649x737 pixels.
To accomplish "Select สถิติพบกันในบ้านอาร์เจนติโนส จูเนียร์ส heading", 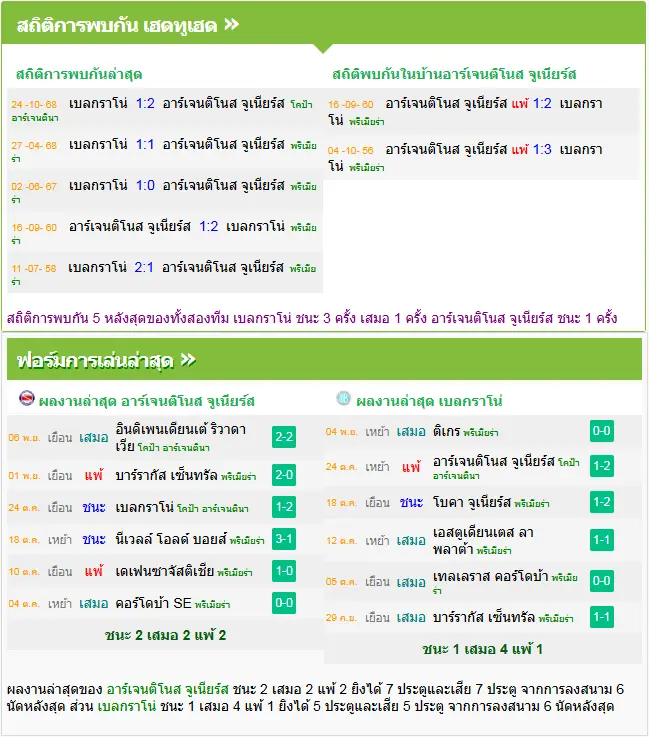I will pyautogui.click(x=454, y=74).
